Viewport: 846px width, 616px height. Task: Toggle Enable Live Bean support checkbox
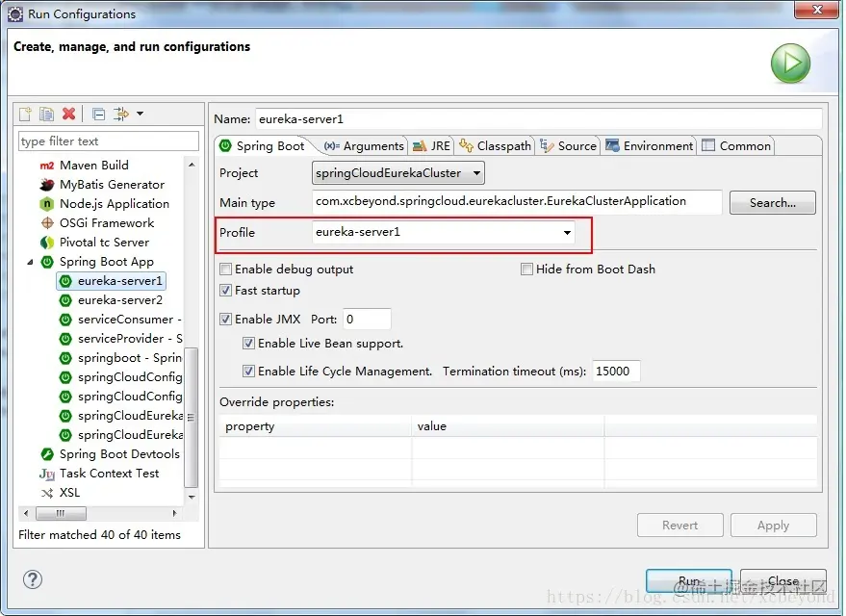248,344
